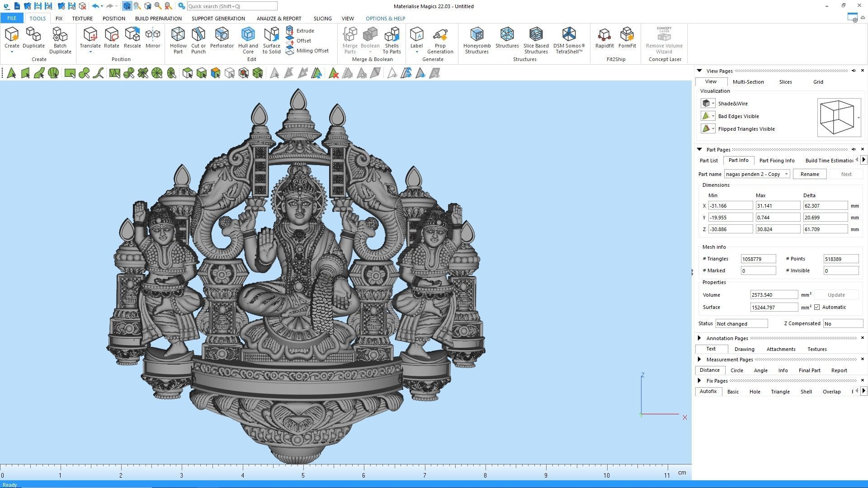Screen dimensions: 868x488
Task: Expand the Annotation Pages panel
Action: [699, 338]
